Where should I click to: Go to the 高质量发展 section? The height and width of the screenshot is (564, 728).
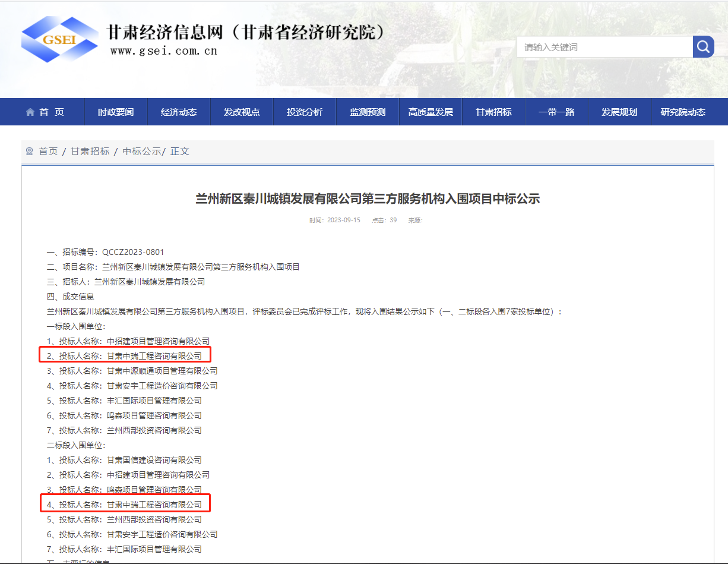point(431,112)
